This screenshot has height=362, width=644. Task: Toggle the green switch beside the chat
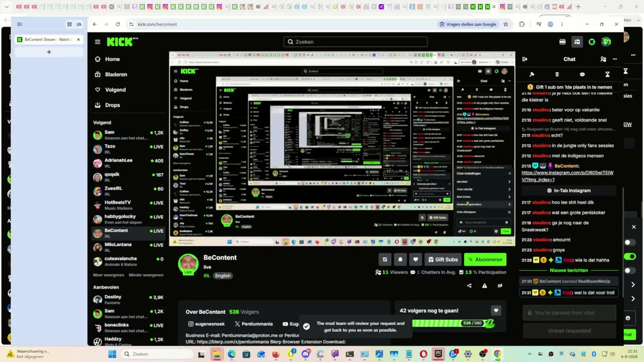click(x=629, y=256)
